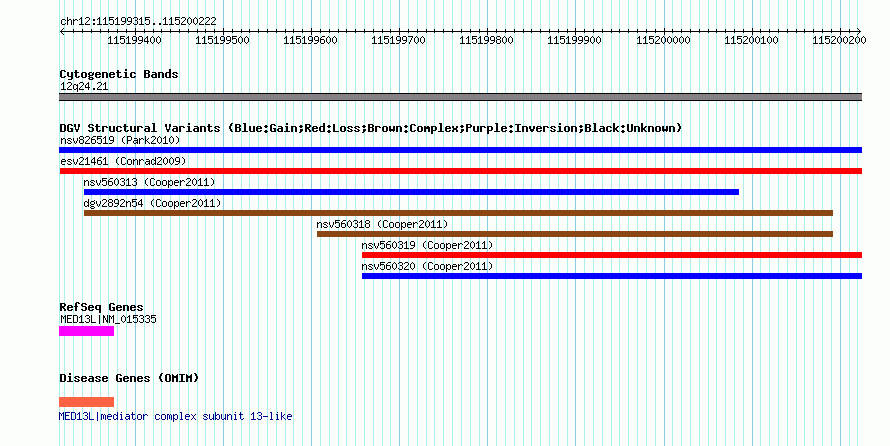Click the RefSeq Genes track title
The image size is (890, 446).
101,308
